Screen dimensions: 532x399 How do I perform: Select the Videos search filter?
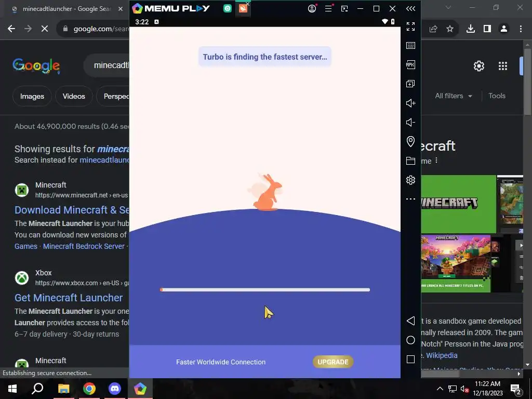[74, 96]
